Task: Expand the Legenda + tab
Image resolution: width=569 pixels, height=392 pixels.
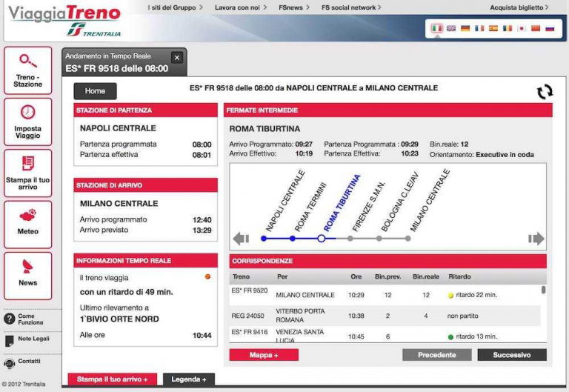Action: [189, 379]
